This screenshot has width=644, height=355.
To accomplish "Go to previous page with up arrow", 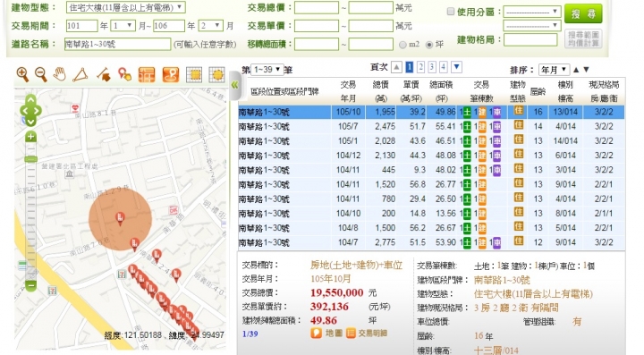I will [396, 67].
